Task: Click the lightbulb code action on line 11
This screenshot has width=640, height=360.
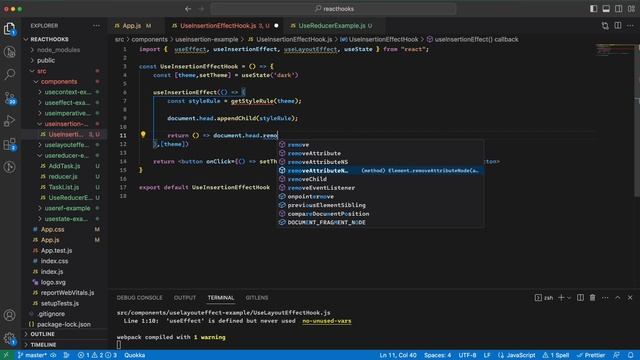Action: [x=143, y=134]
